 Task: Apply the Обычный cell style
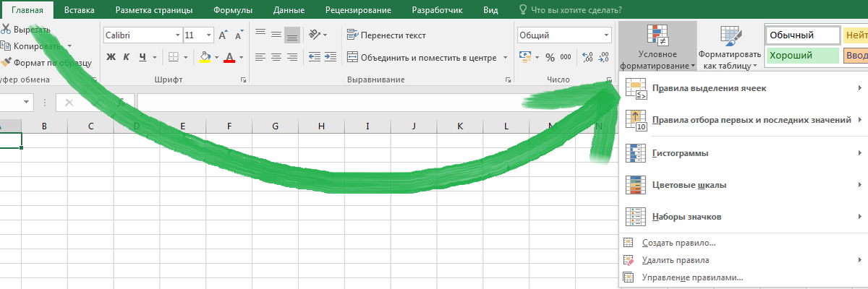802,35
